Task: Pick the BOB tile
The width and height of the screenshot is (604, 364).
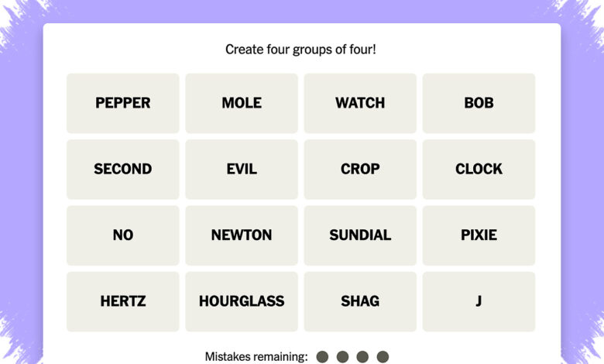Action: (x=479, y=103)
